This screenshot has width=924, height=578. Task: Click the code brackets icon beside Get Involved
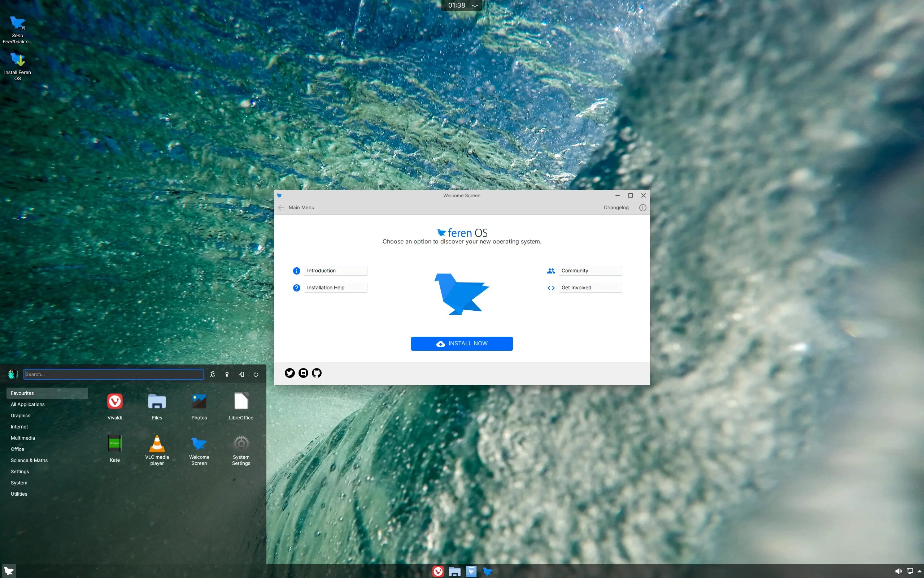point(550,288)
